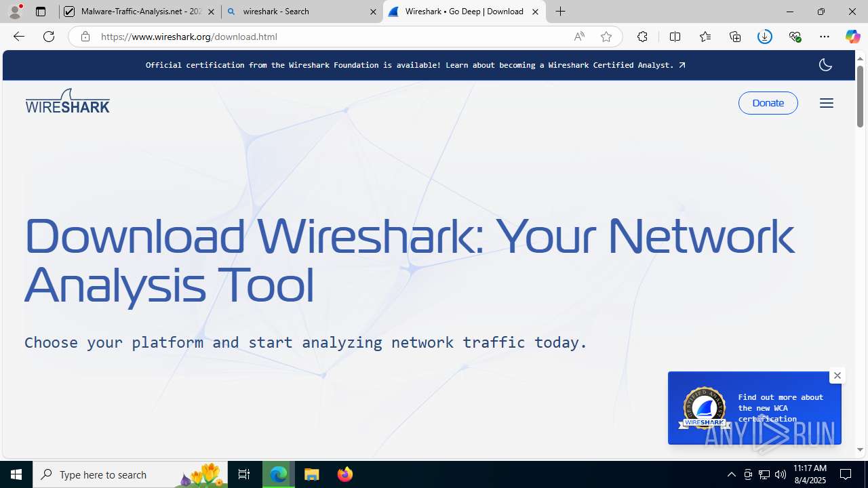
Task: Open the taskbar clock and date
Action: point(810,474)
